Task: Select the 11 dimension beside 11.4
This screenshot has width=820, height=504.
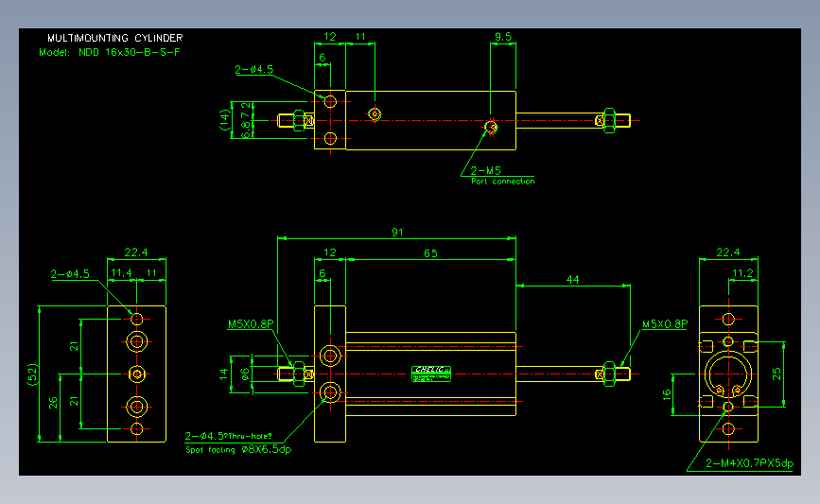Action: coord(151,273)
